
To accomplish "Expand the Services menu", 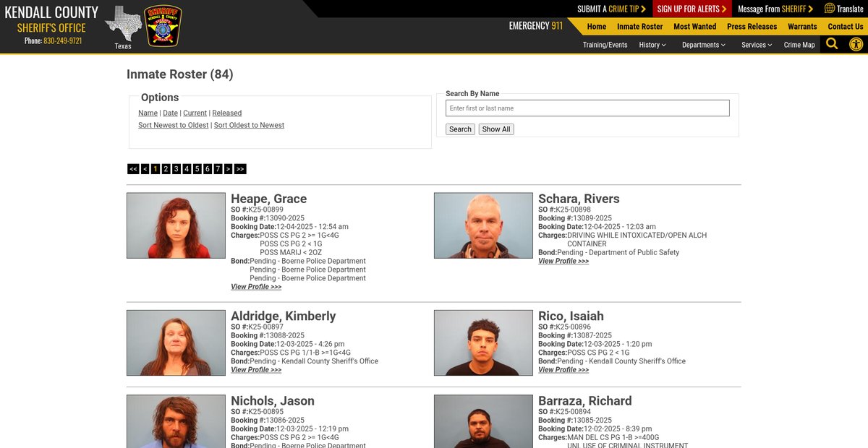I will click(757, 45).
